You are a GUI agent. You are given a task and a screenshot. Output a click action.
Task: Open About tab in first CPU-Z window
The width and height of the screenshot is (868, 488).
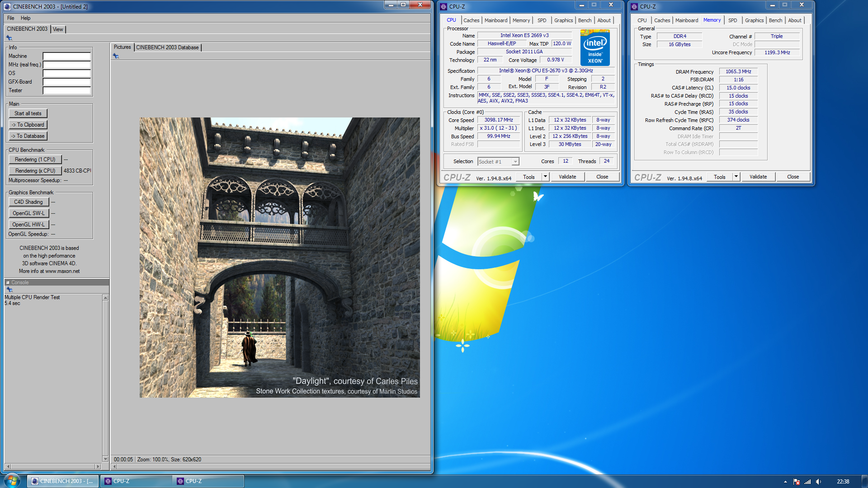pos(604,20)
